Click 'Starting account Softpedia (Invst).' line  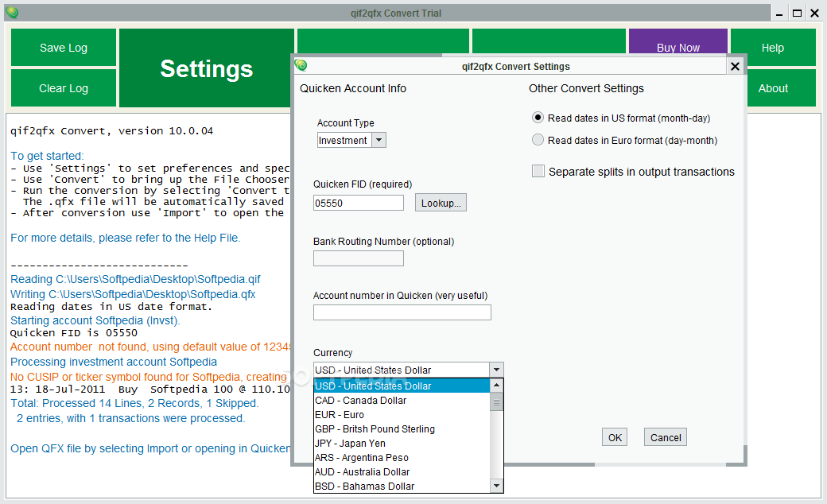pos(95,320)
